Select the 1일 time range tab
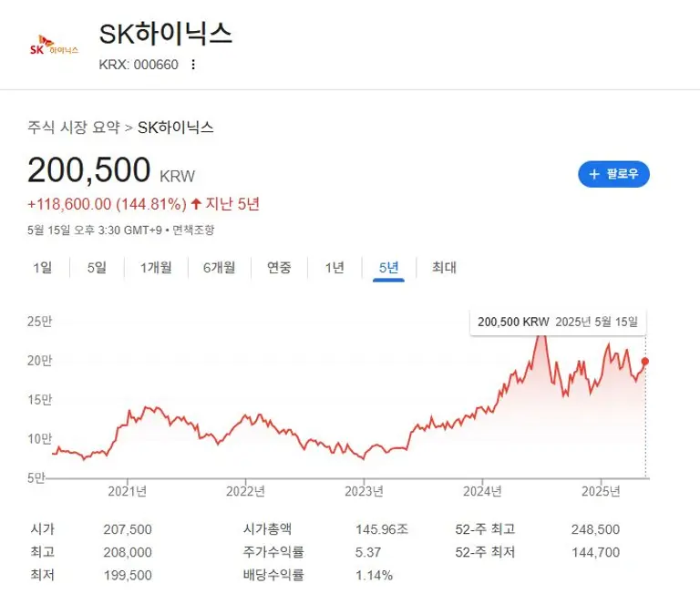Screen dimensions: 700x594 [x=43, y=268]
